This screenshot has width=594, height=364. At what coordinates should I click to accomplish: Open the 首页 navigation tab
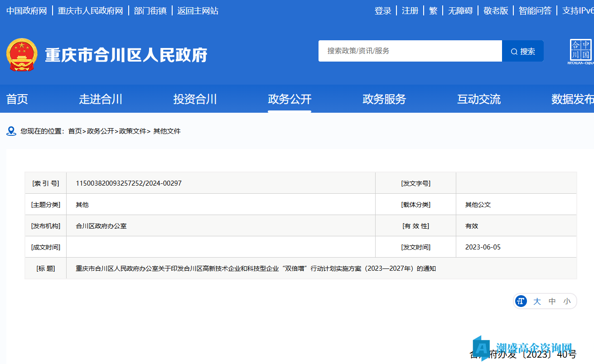coord(17,99)
